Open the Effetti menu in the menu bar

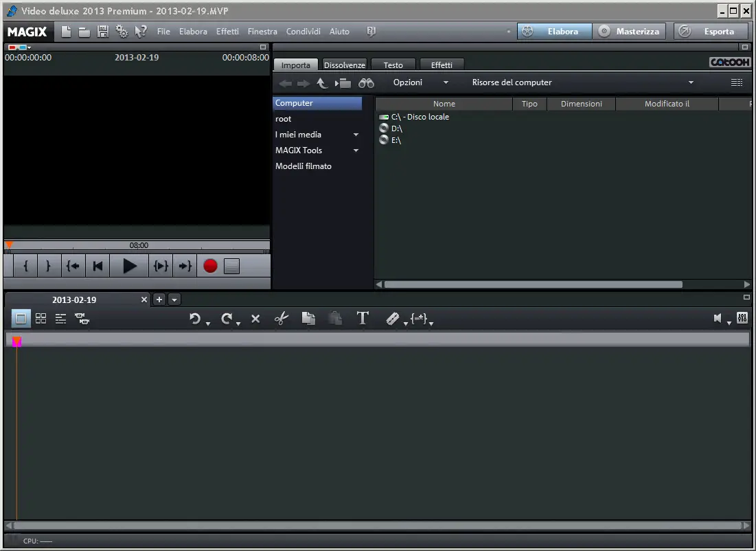(x=227, y=32)
